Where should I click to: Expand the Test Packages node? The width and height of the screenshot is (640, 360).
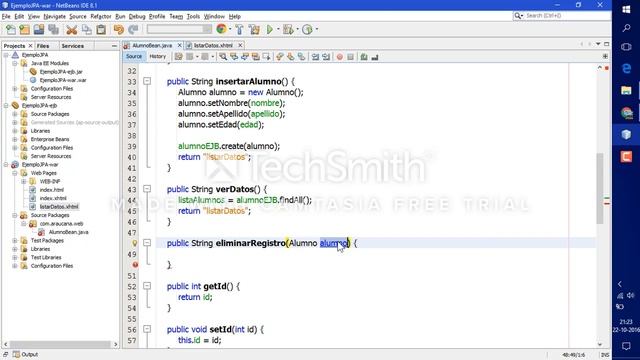pos(15,240)
